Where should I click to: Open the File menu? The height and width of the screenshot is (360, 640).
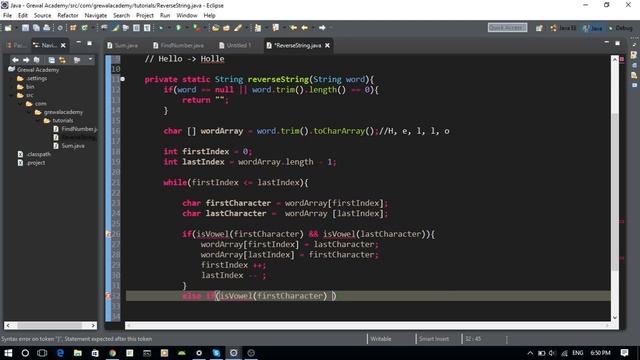click(7, 16)
